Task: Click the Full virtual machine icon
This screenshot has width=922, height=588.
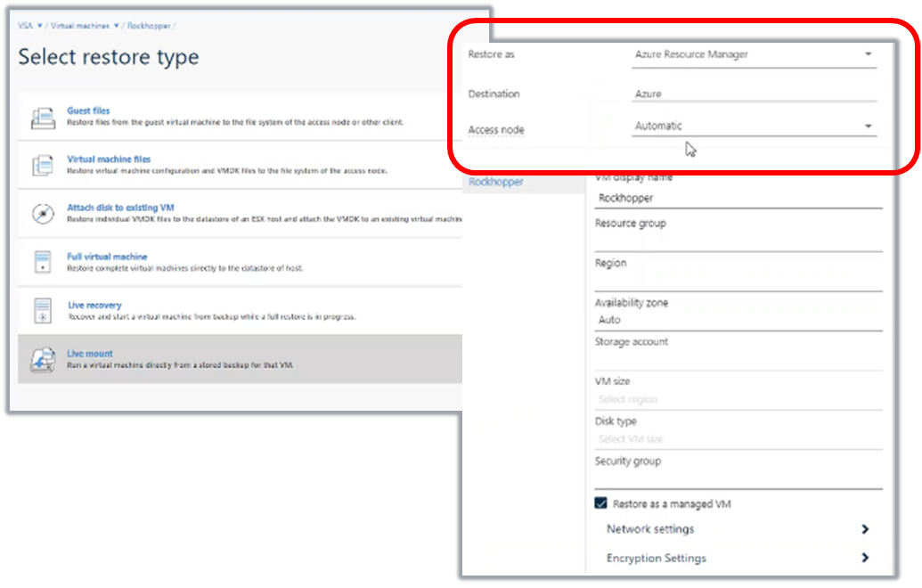Action: coord(42,262)
